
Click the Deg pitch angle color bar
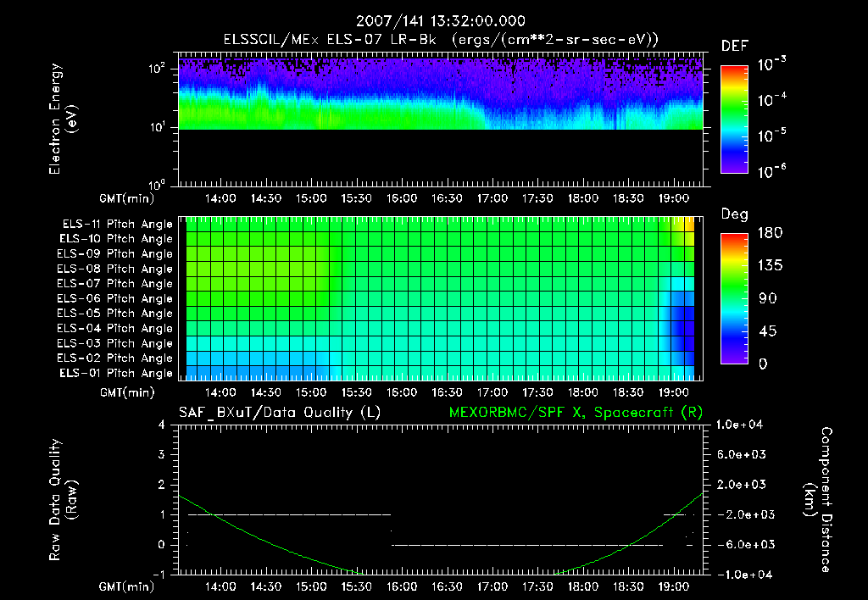[734, 298]
